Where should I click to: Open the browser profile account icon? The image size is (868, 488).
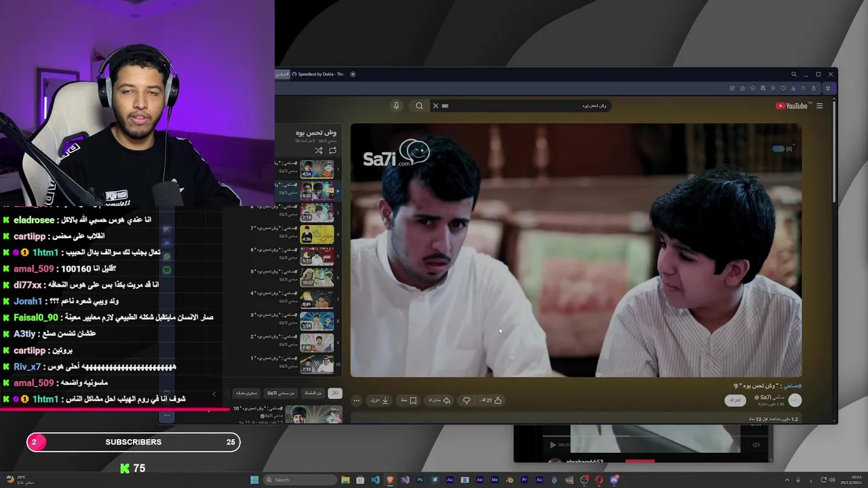click(x=814, y=88)
